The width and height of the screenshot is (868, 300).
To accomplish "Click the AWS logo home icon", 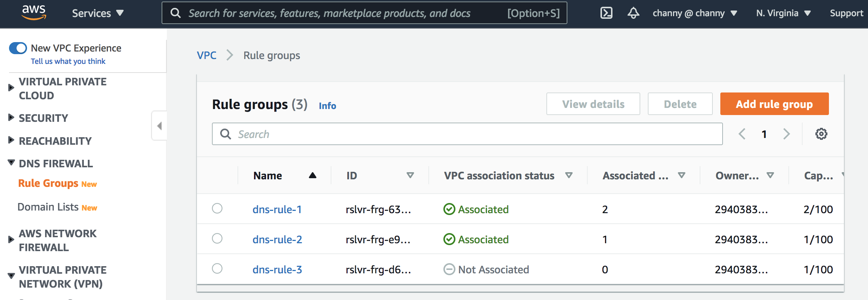I will (34, 13).
